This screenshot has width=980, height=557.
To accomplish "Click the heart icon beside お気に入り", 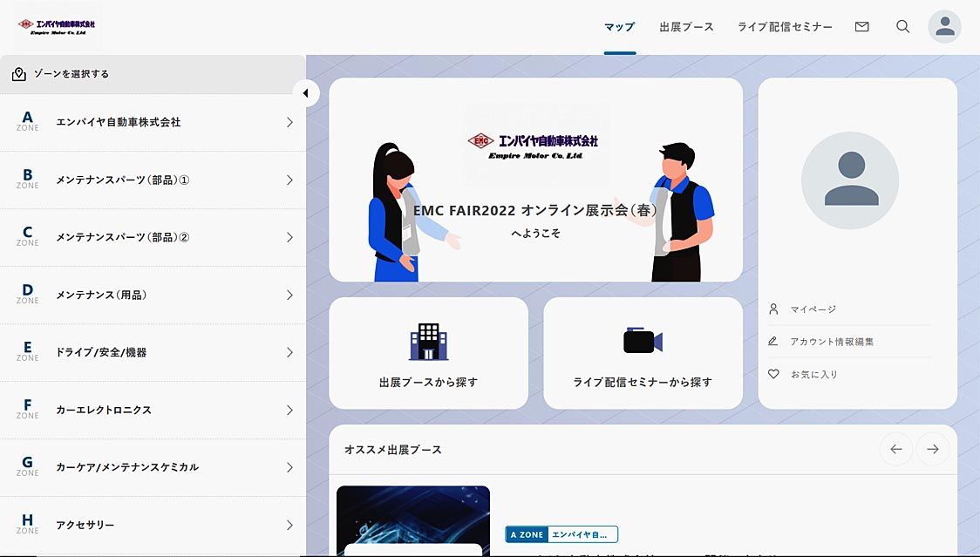I will click(773, 374).
